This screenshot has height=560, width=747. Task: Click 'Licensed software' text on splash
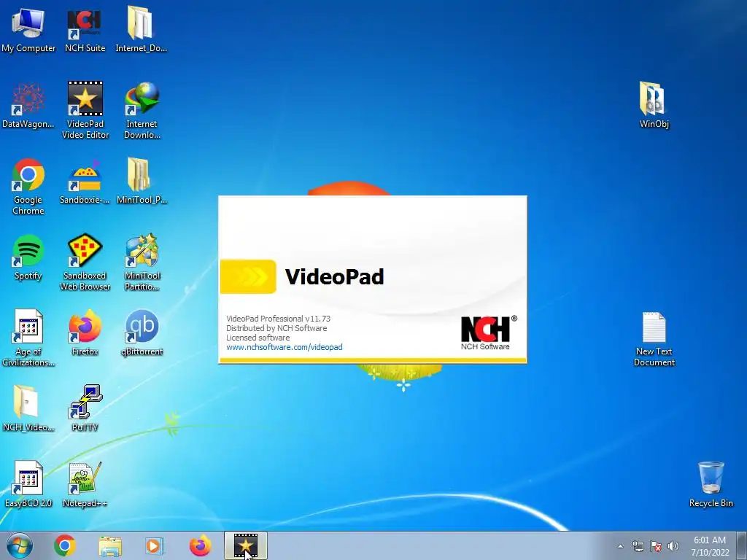(x=258, y=338)
